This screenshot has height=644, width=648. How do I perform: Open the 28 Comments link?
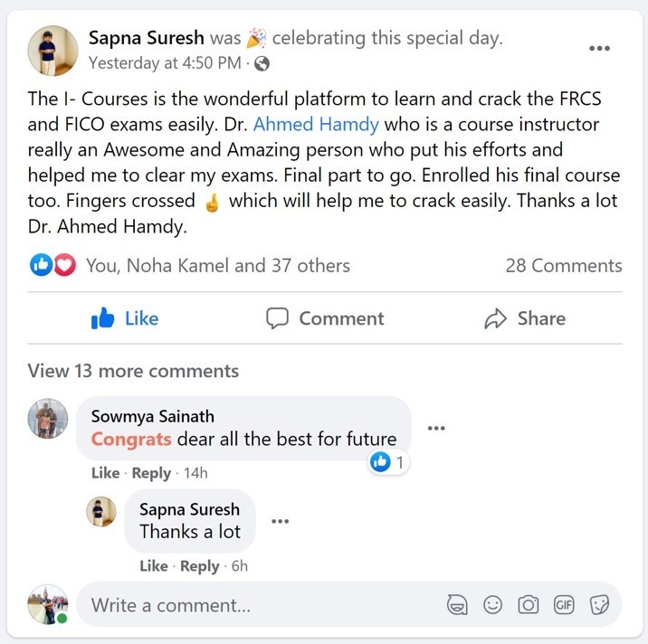[x=563, y=265]
